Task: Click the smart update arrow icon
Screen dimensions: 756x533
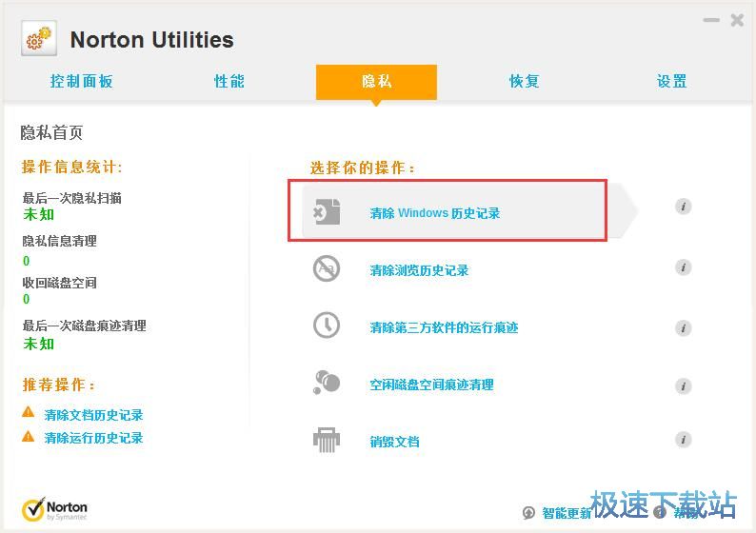Action: coord(529,513)
